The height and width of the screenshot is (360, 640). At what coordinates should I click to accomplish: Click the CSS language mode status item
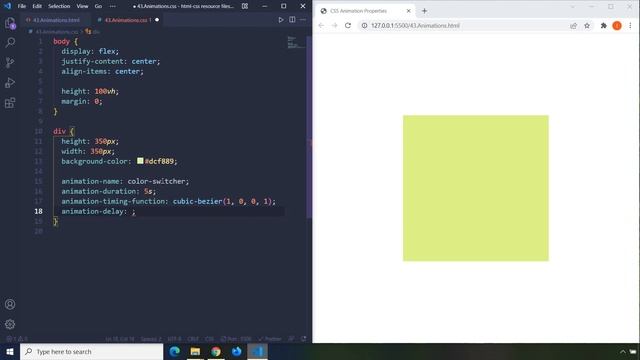[x=209, y=339]
